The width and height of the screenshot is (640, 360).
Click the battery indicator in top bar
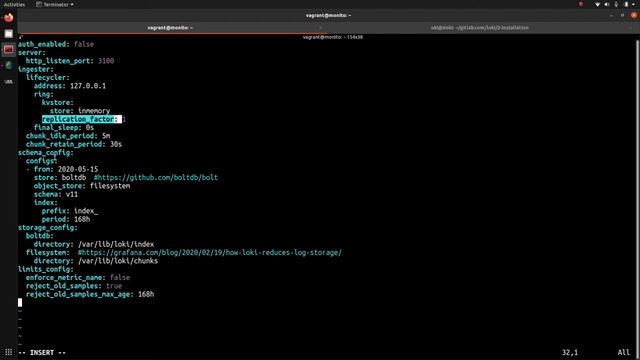[626, 4]
